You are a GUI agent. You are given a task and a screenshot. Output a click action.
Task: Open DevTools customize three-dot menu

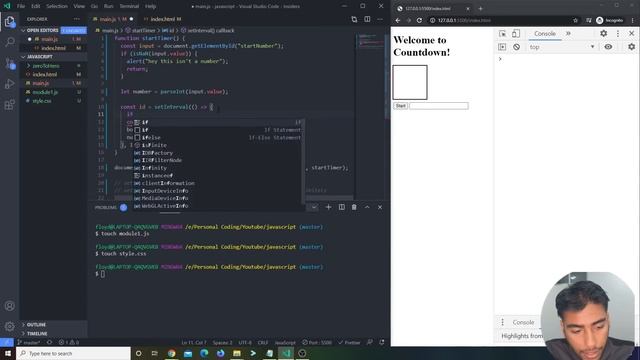pyautogui.click(x=618, y=33)
